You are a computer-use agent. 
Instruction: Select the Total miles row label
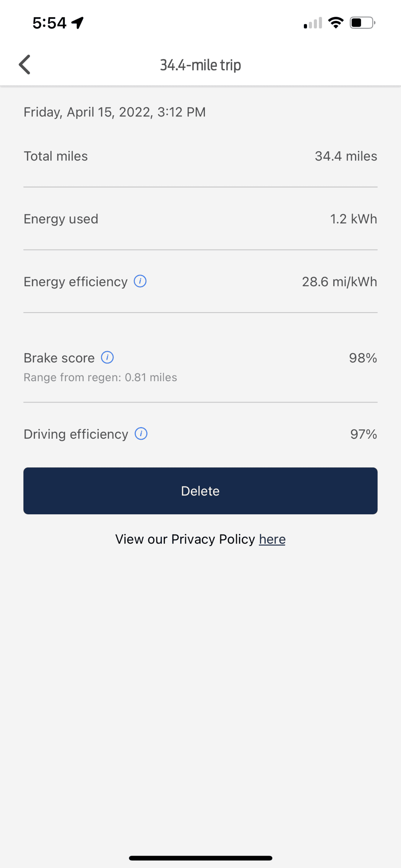(x=56, y=156)
